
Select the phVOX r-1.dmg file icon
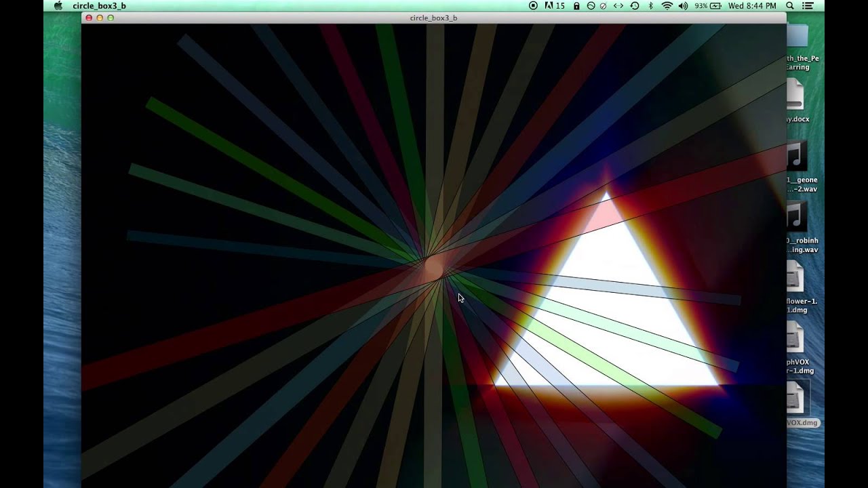coord(795,338)
